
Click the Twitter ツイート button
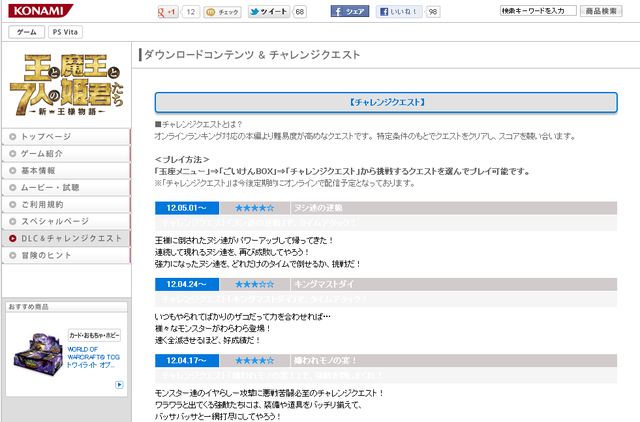coord(269,11)
